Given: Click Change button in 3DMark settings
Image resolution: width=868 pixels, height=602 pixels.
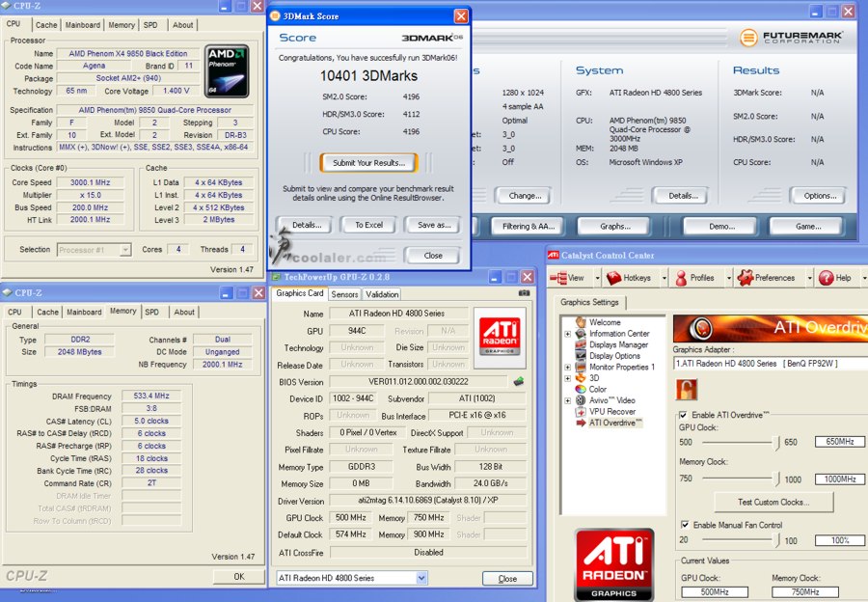Looking at the screenshot, I should click(x=525, y=196).
